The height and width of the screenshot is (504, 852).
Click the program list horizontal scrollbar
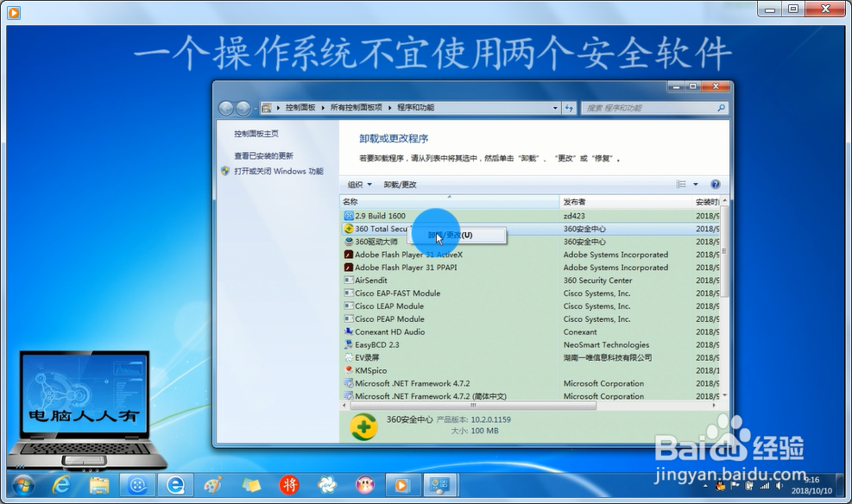coord(473,405)
